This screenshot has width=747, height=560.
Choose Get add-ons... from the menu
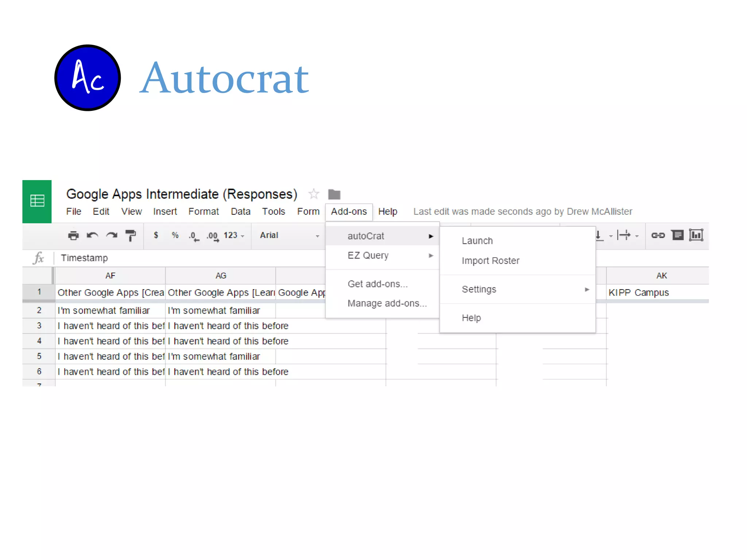tap(382, 284)
